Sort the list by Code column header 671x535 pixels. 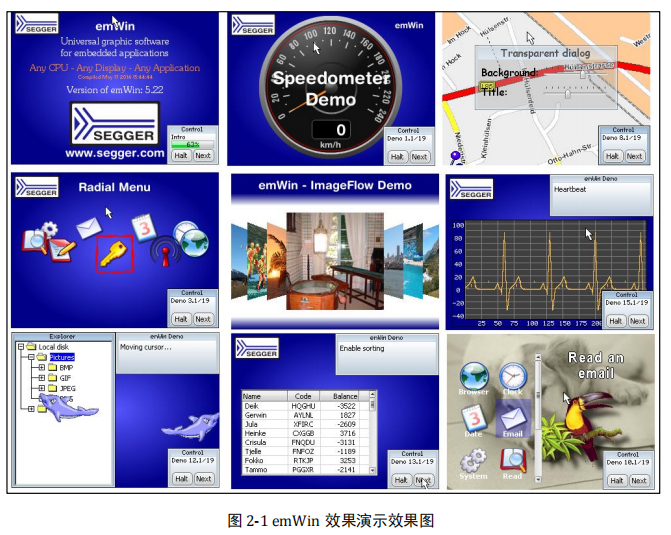pyautogui.click(x=303, y=396)
